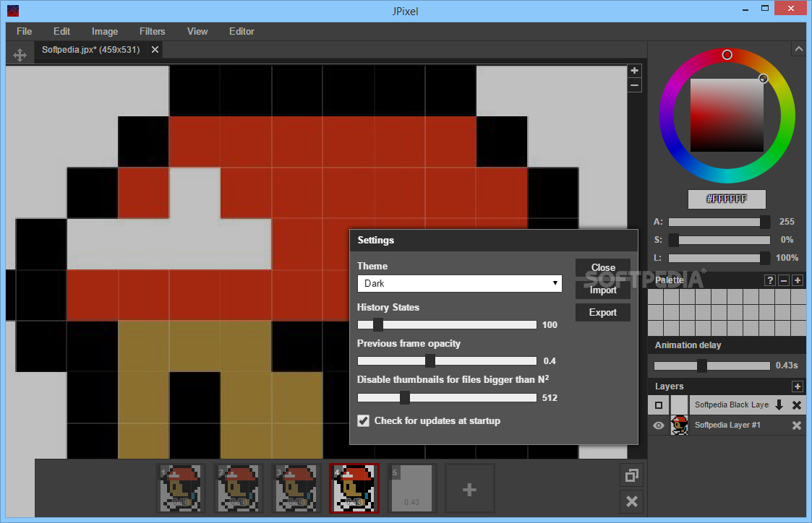
Task: Adjust the thumbnail size limit slider
Action: (447, 398)
